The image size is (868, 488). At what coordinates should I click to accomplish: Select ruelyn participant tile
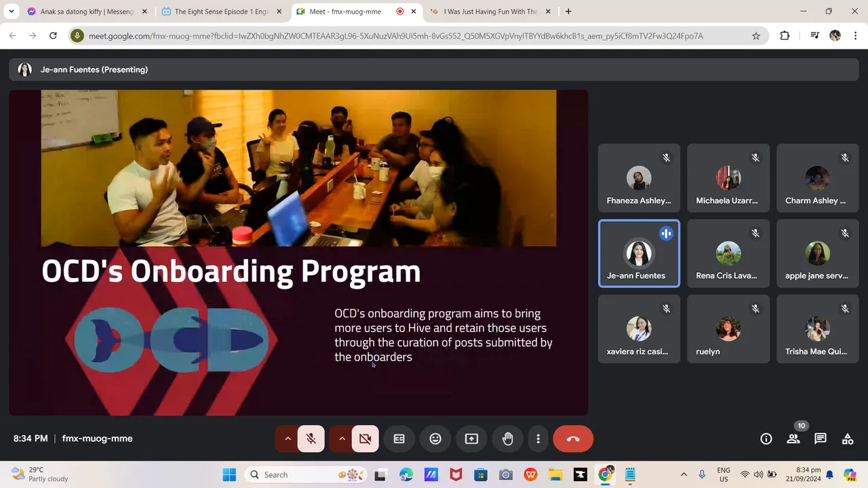[728, 329]
